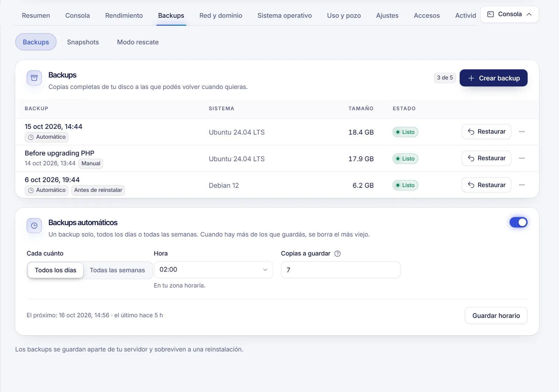
Task: Switch to Snapshots sub-tab
Action: [x=83, y=42]
